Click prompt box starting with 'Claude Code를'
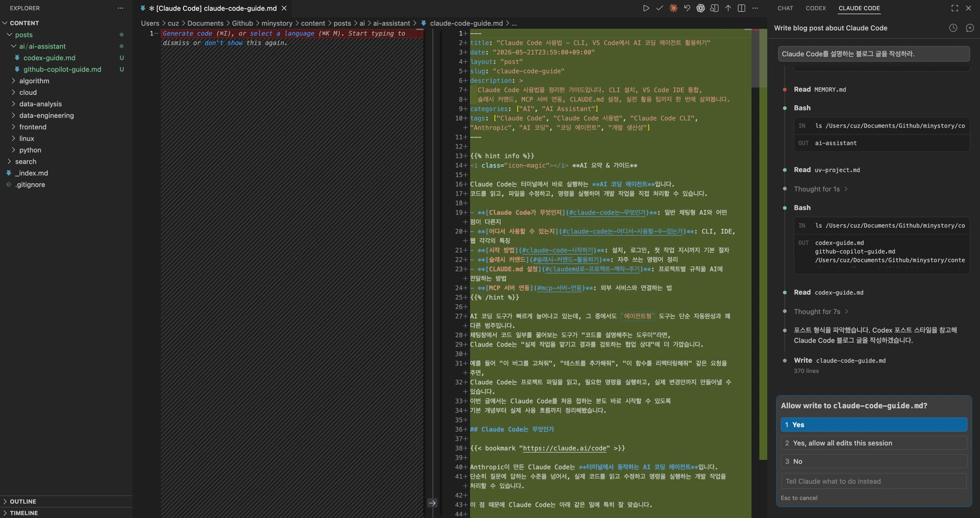 (874, 54)
